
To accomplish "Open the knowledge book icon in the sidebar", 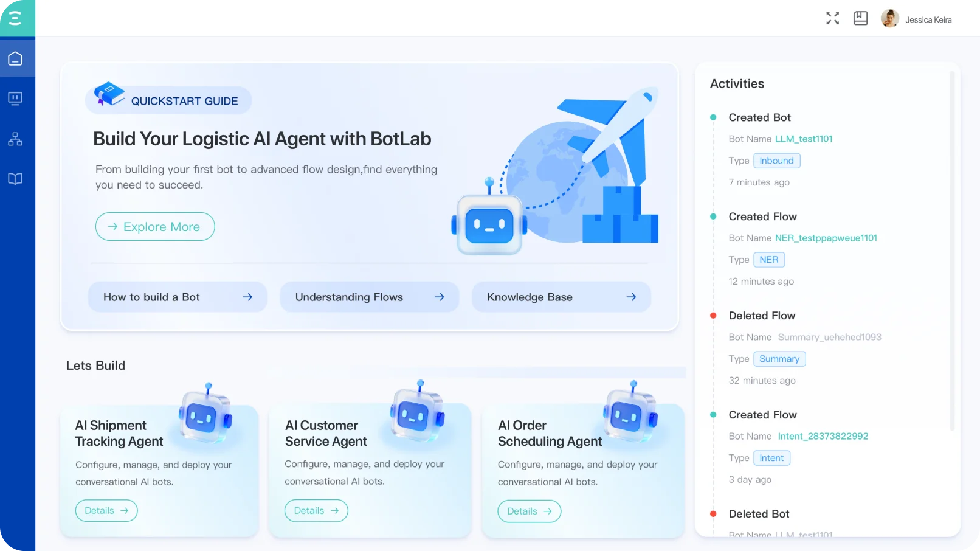I will 15,179.
